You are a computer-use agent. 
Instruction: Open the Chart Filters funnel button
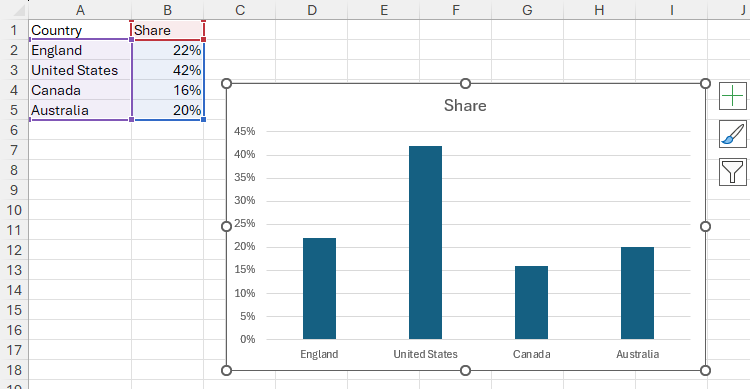(x=732, y=172)
